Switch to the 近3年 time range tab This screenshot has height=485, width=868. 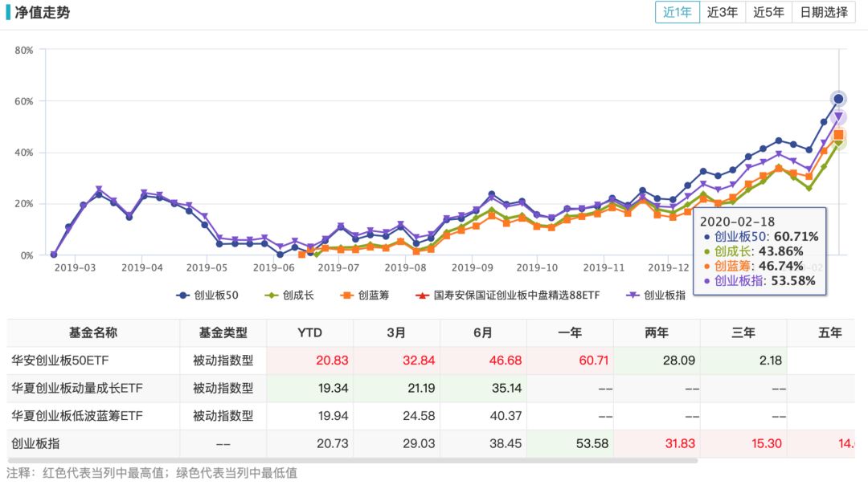(723, 14)
